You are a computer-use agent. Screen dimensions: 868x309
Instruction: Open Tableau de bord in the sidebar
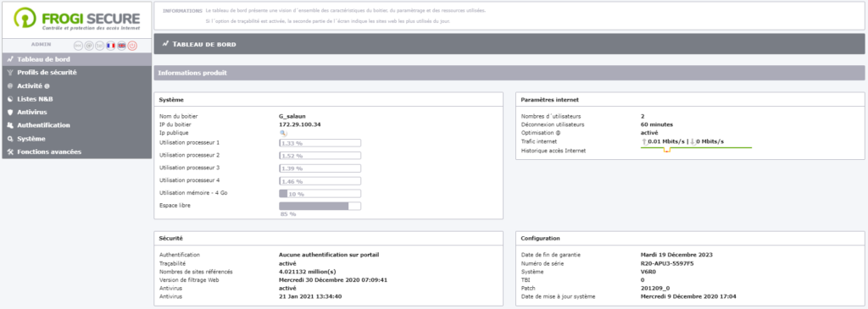(x=77, y=59)
